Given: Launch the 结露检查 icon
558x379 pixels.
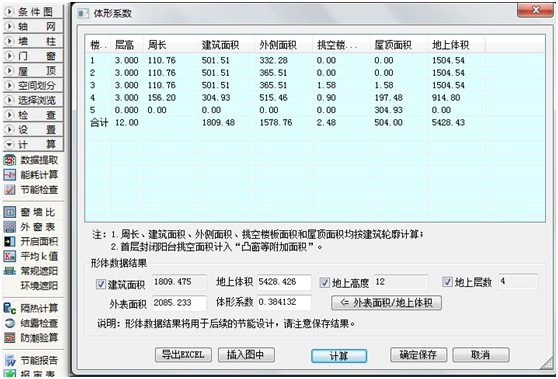Looking at the screenshot, I should coord(10,323).
